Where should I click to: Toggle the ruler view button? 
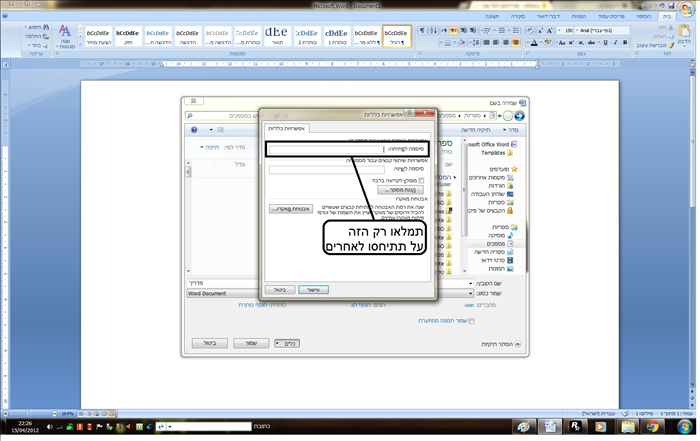692,64
